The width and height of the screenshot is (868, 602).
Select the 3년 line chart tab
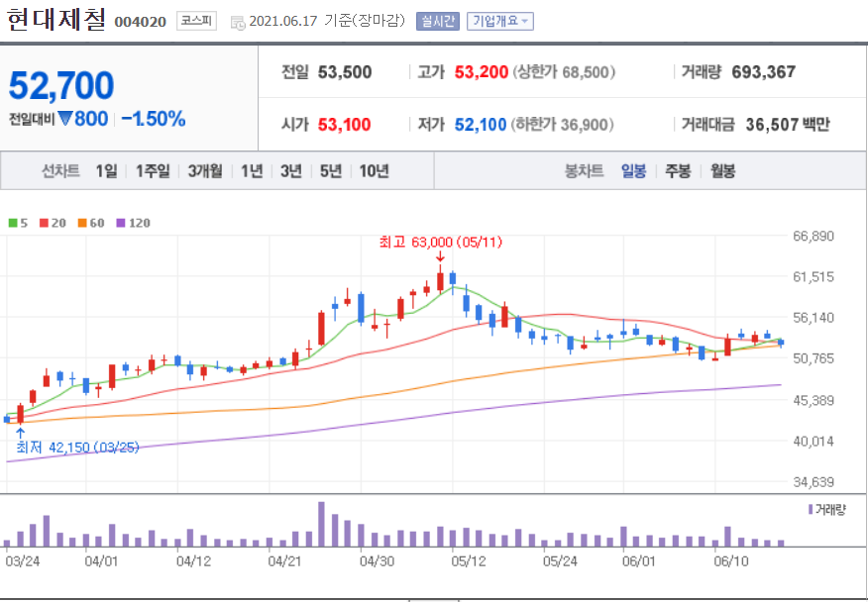290,171
